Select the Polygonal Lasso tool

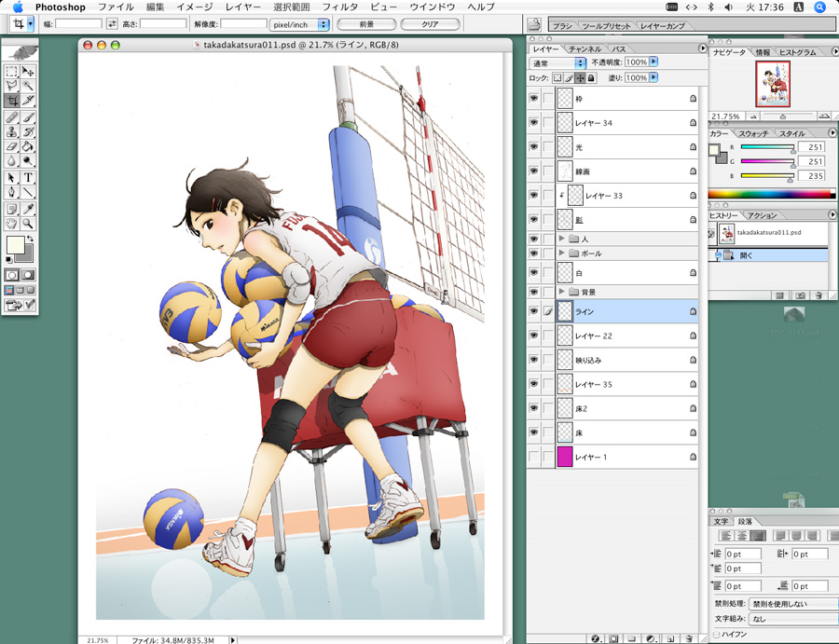[12, 86]
